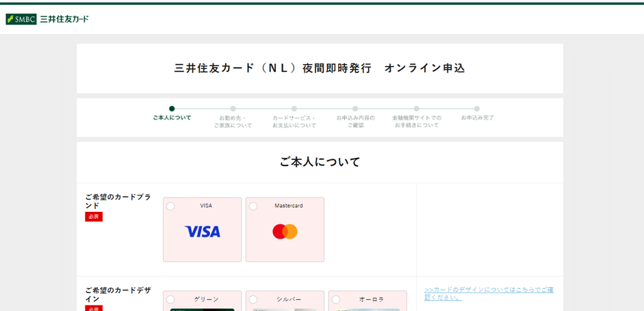
Task: Select the Mastercard radio button
Action: click(x=253, y=206)
